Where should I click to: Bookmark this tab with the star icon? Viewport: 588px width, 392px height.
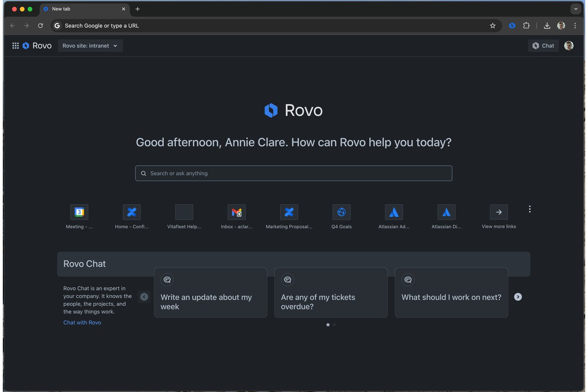(x=493, y=25)
